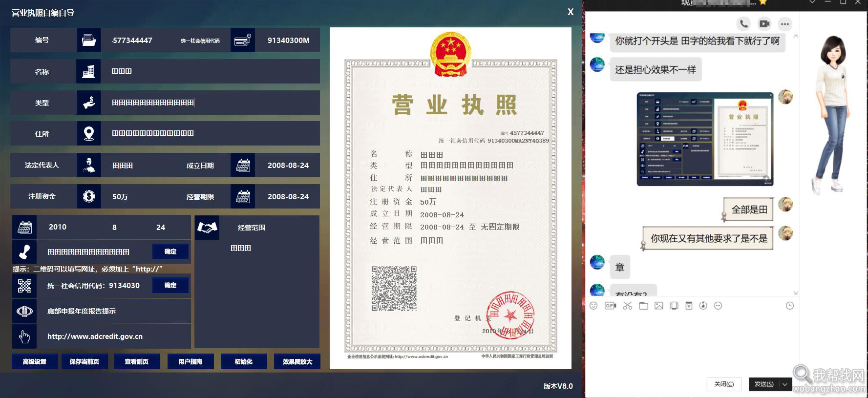Click 查看副页 button
Image resolution: width=868 pixels, height=398 pixels.
137,361
